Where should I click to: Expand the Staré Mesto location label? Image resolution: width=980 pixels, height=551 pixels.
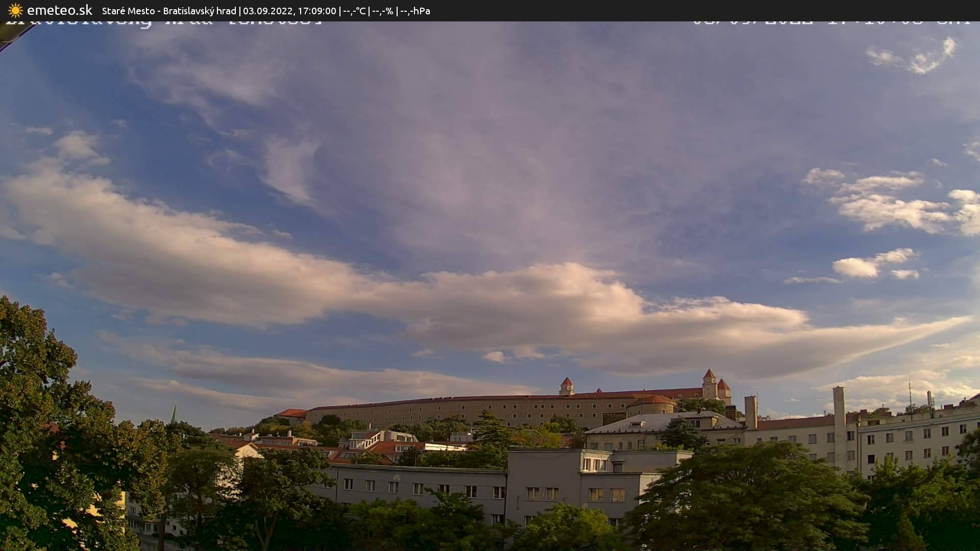129,10
